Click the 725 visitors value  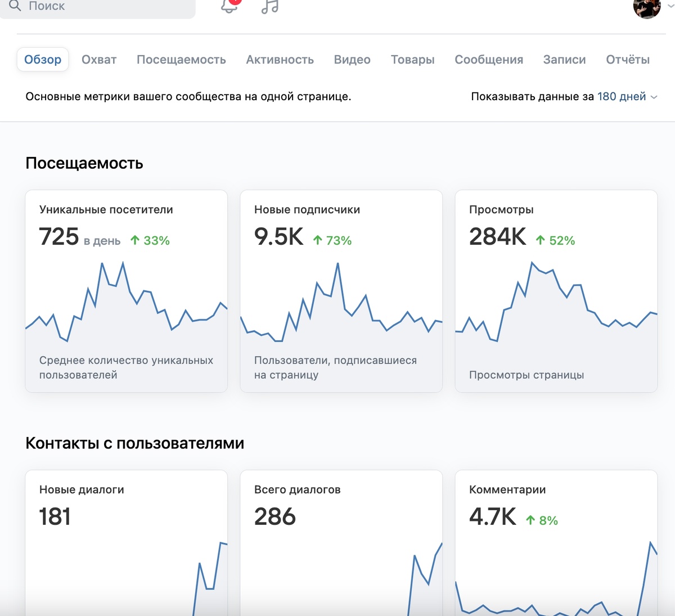coord(58,237)
